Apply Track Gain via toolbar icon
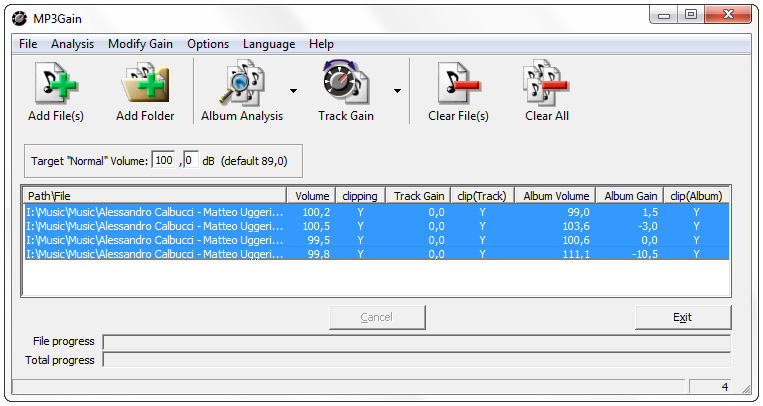Image resolution: width=763 pixels, height=406 pixels. (345, 84)
